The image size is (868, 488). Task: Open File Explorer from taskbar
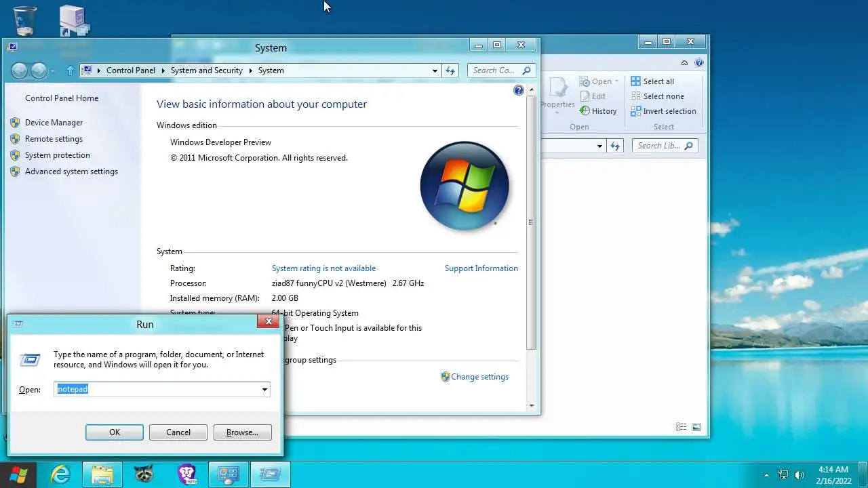click(x=102, y=474)
